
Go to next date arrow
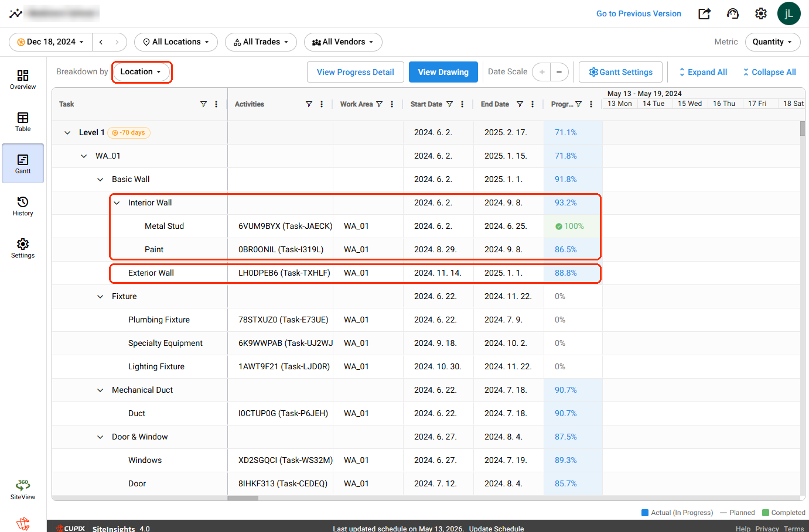pyautogui.click(x=117, y=42)
